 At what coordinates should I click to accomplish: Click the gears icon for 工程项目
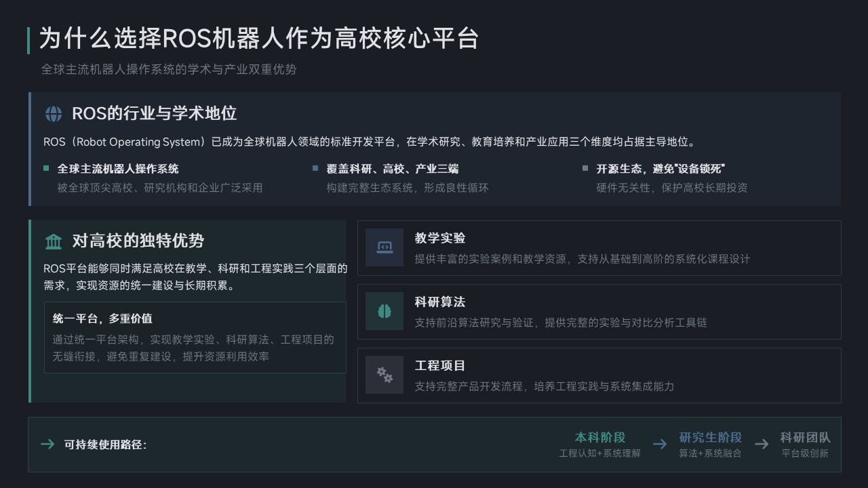coord(384,375)
